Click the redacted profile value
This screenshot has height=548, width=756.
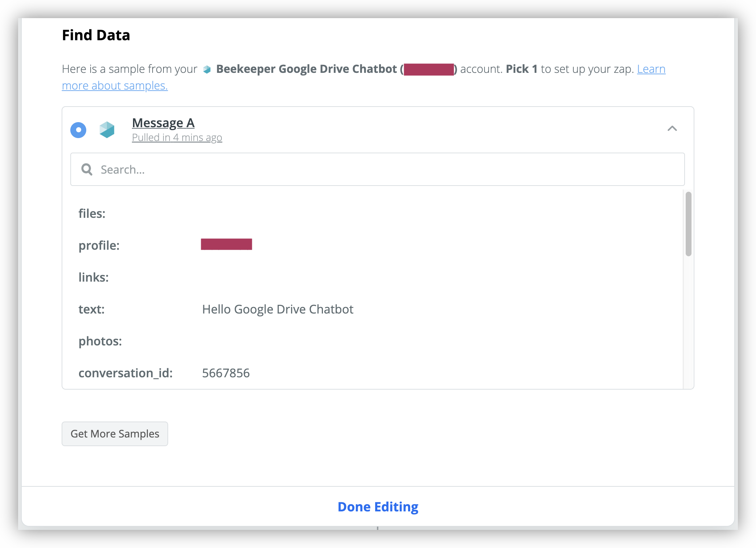[x=227, y=244]
